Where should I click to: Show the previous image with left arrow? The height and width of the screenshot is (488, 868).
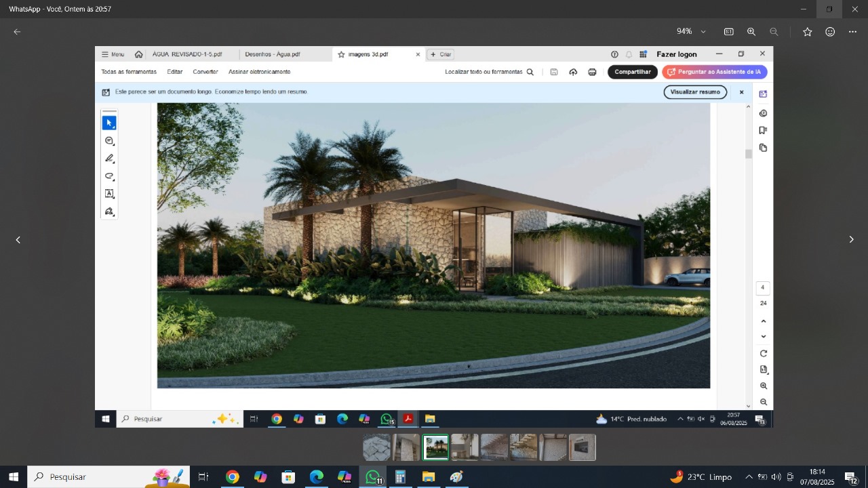point(18,240)
